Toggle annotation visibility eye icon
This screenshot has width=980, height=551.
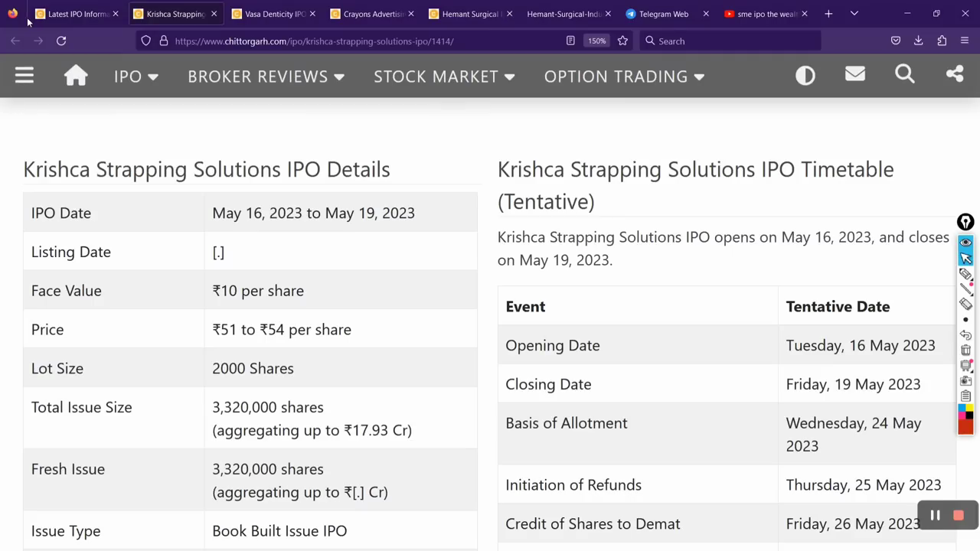(x=965, y=242)
